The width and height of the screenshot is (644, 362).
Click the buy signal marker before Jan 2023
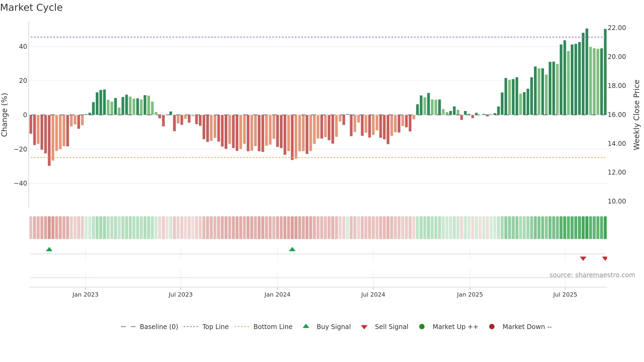[x=49, y=249]
